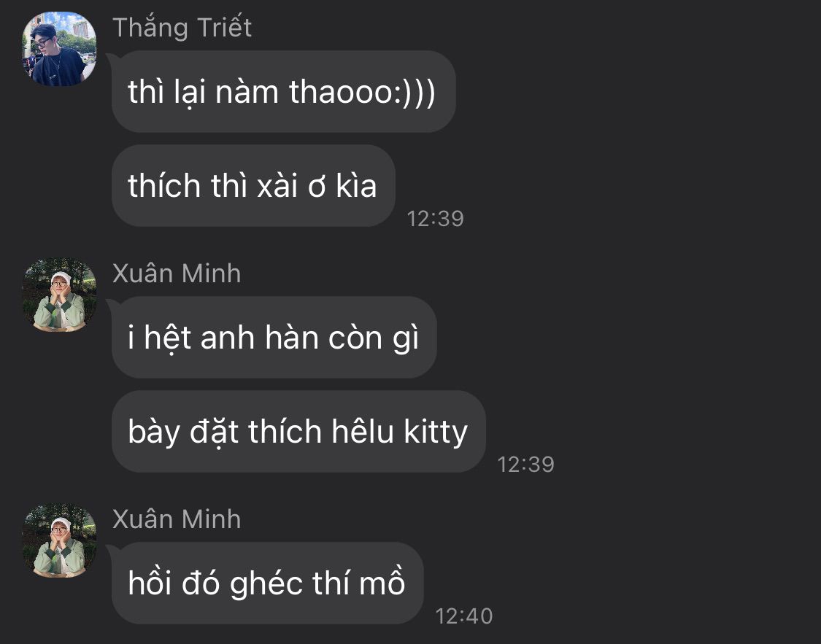Tap Xuân Minh's avatar beside 'hồi đó ghéc thí mồ'

pyautogui.click(x=59, y=540)
